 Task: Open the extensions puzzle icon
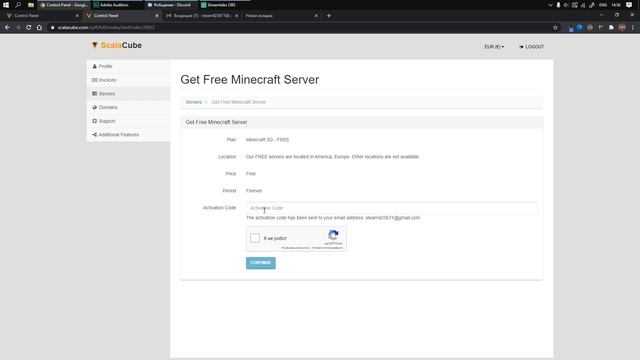(611, 27)
